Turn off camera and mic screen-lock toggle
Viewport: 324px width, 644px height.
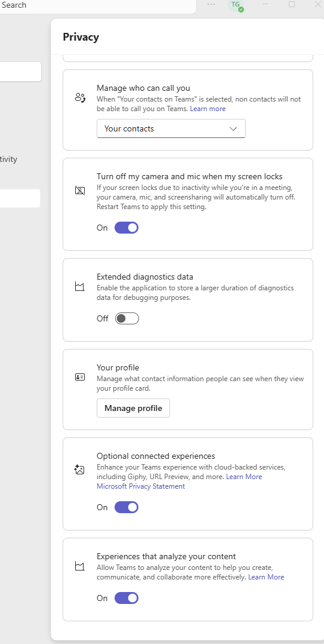click(x=126, y=228)
